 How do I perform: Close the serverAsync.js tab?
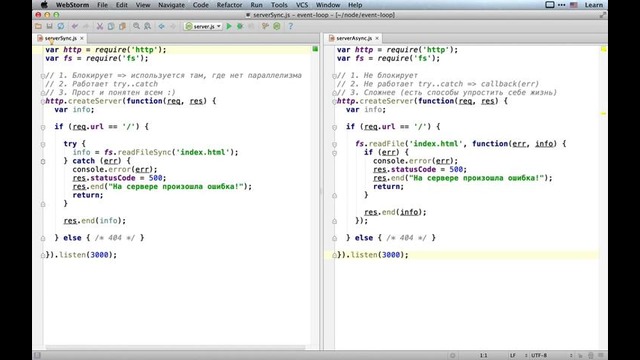point(377,38)
